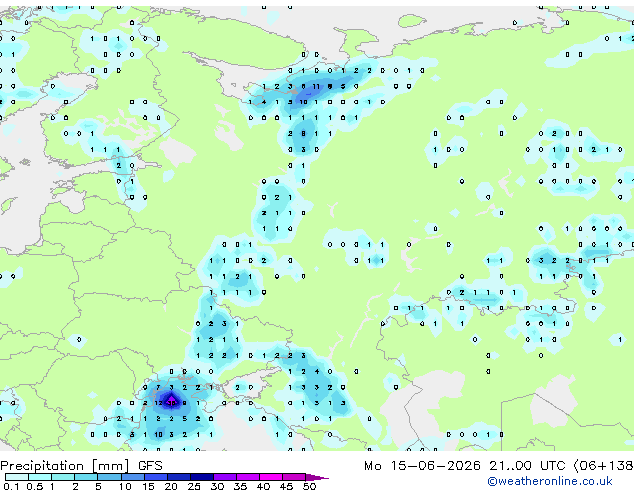The image size is (634, 490).
Task: Pick the 40–45 mm magenta legend swatch
Action: point(271,477)
